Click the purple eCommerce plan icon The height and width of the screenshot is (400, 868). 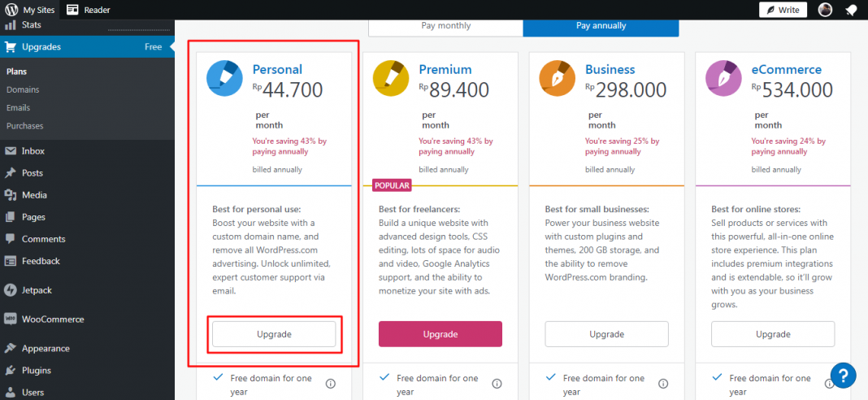[x=723, y=78]
